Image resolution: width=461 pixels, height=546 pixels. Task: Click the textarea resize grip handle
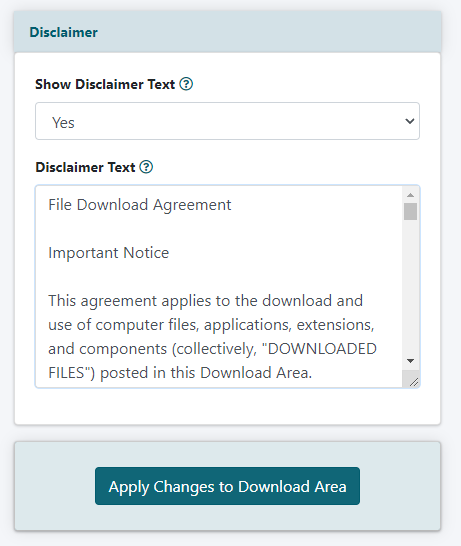414,382
